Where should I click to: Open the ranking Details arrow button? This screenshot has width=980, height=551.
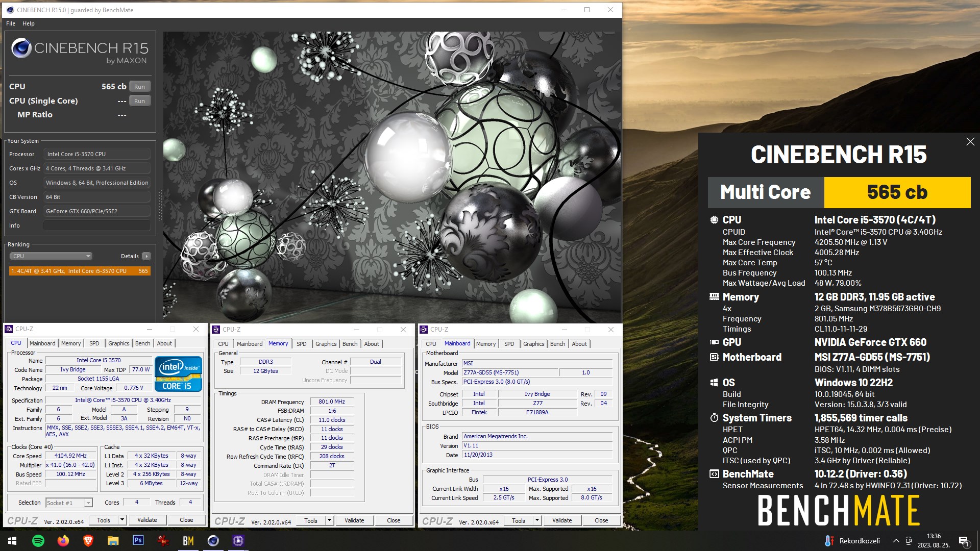[x=146, y=256]
